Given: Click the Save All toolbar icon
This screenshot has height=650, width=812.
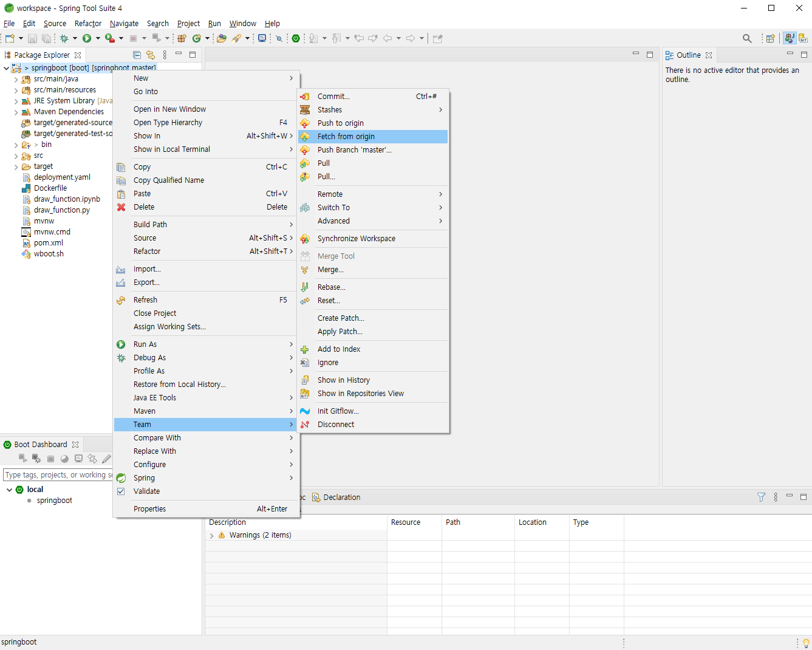Looking at the screenshot, I should pyautogui.click(x=46, y=38).
